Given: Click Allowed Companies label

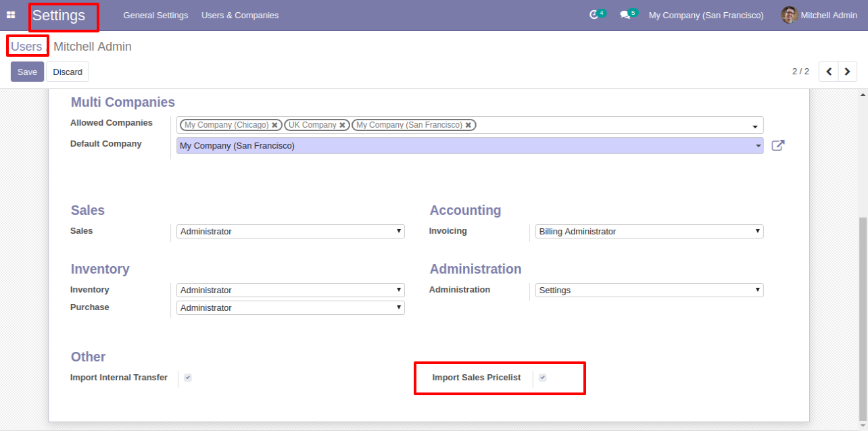Looking at the screenshot, I should click(112, 123).
